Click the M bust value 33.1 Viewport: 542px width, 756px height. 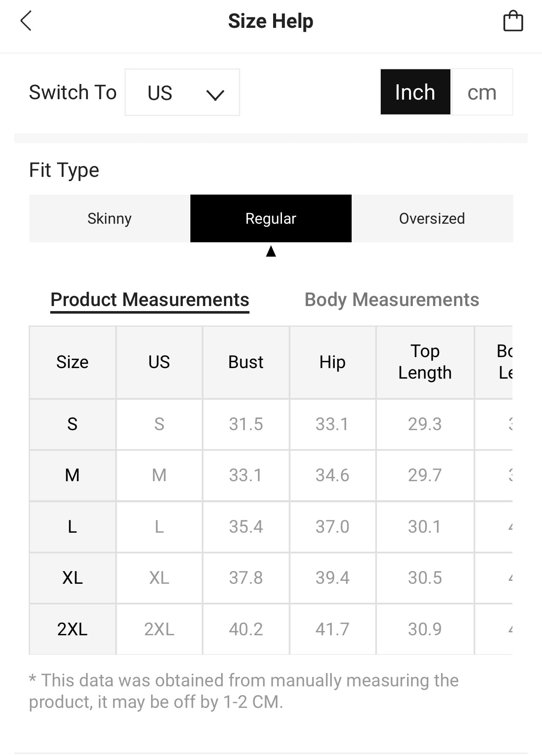click(246, 475)
